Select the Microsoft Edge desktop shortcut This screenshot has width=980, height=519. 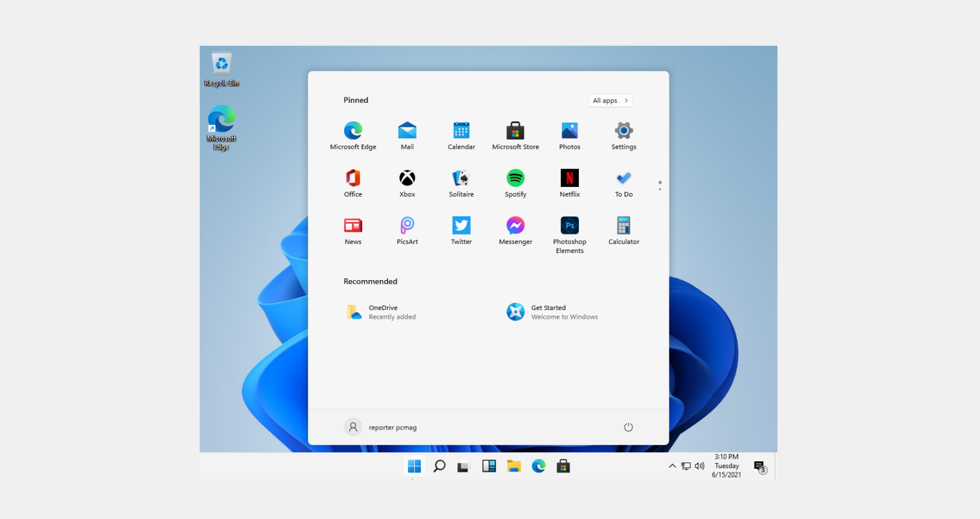coord(222,127)
